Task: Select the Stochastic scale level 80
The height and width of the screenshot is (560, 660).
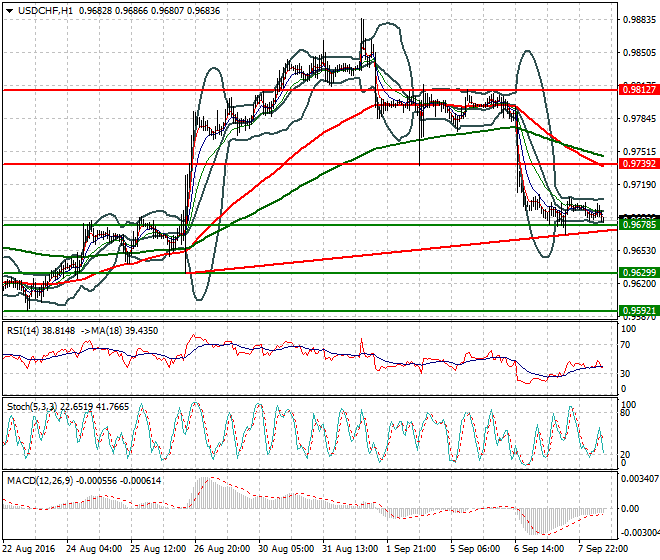Action: click(x=625, y=413)
